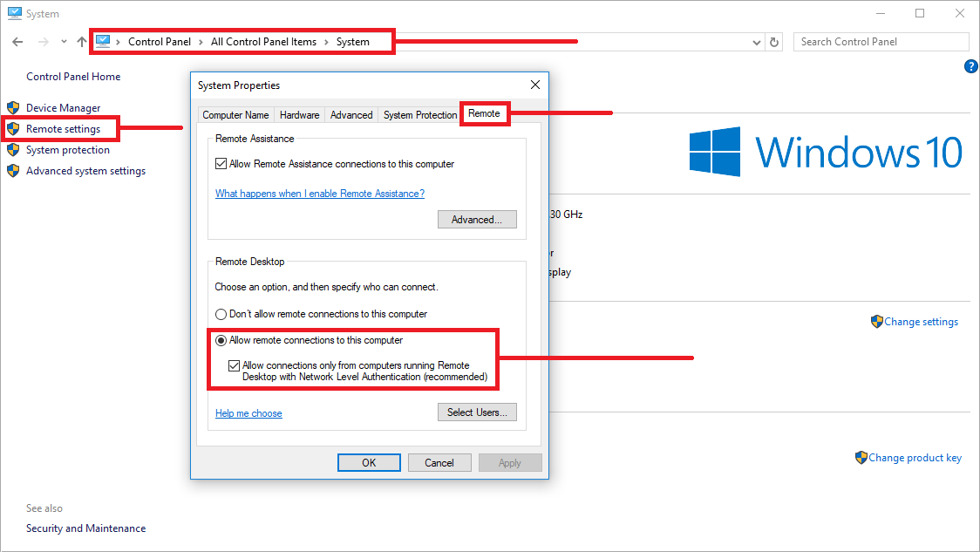Open Security and Maintenance link
Image resolution: width=980 pixels, height=552 pixels.
pyautogui.click(x=85, y=528)
